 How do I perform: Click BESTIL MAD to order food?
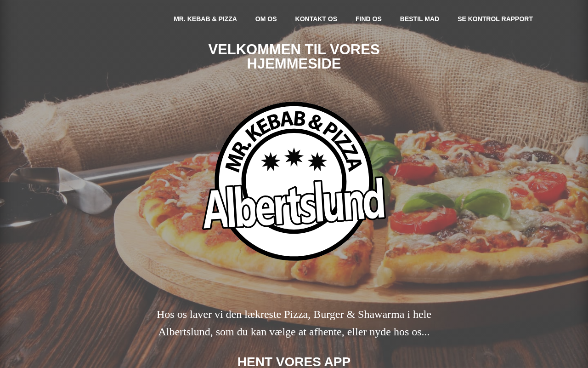pos(419,19)
